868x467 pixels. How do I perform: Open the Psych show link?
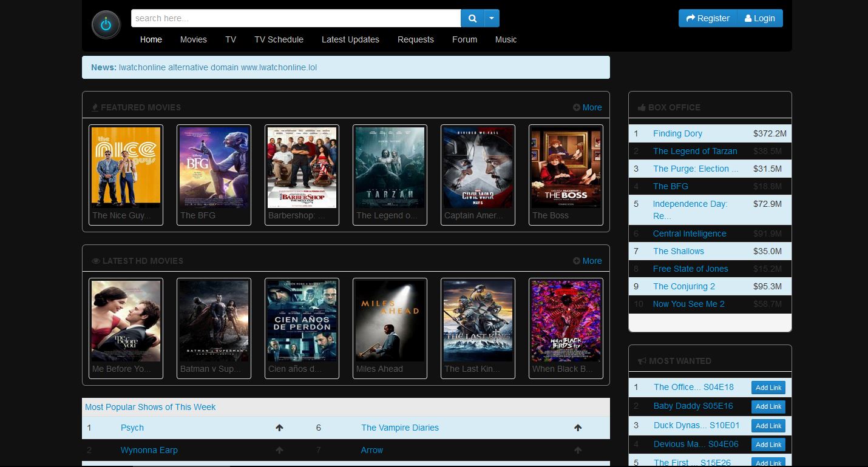[132, 428]
